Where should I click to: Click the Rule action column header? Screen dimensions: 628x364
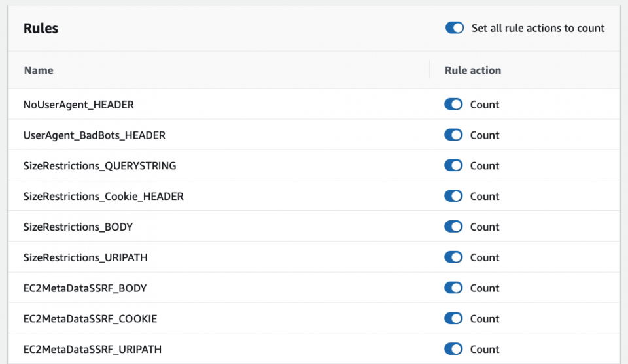tap(473, 71)
